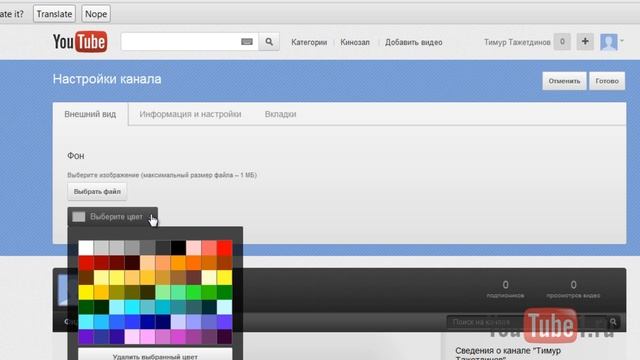Select the pale lavender swatch in the blue row

(178, 322)
